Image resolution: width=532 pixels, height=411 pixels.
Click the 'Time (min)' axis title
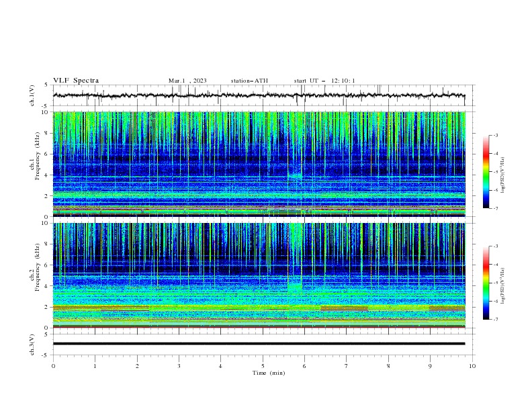(x=269, y=373)
